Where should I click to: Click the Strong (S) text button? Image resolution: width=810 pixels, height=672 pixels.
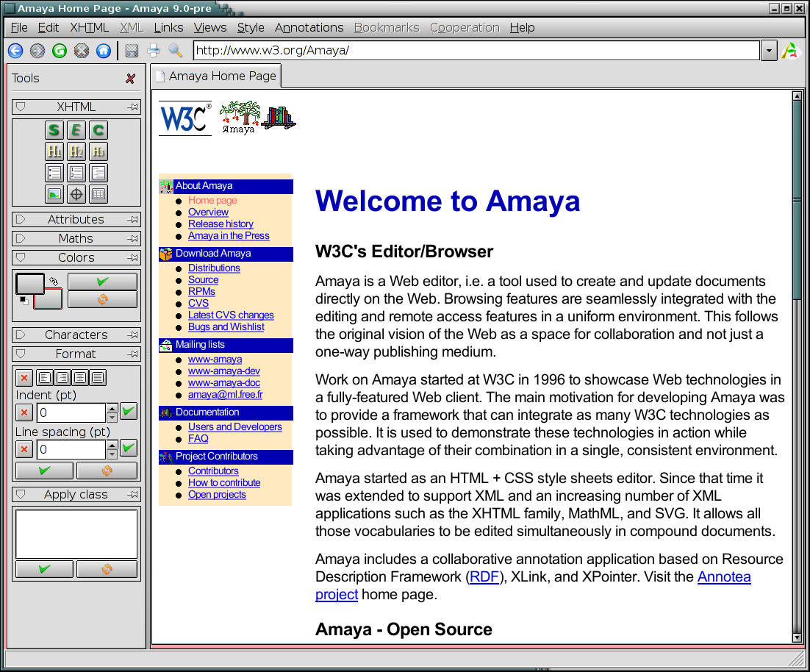pos(54,131)
